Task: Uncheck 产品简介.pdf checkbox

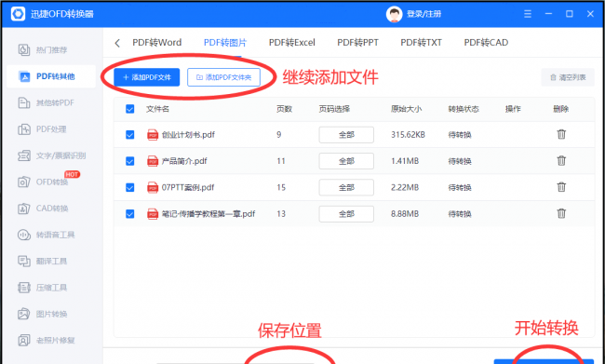Action: 130,161
